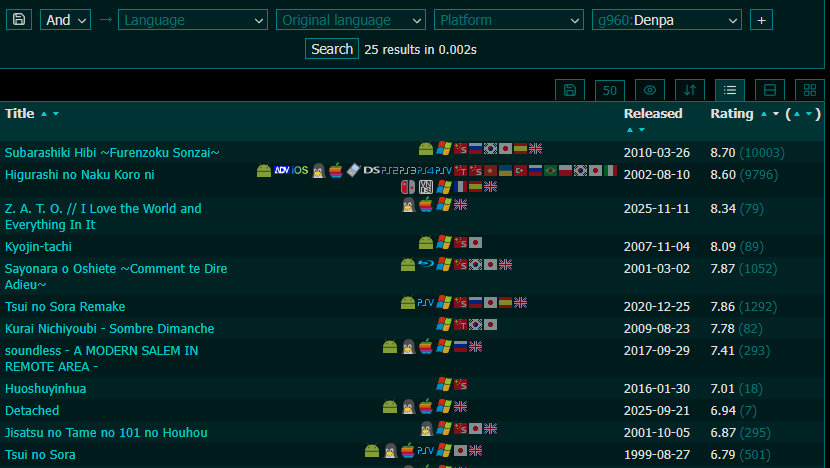Click PSV icon in Tsui no Sora Remake row

425,303
